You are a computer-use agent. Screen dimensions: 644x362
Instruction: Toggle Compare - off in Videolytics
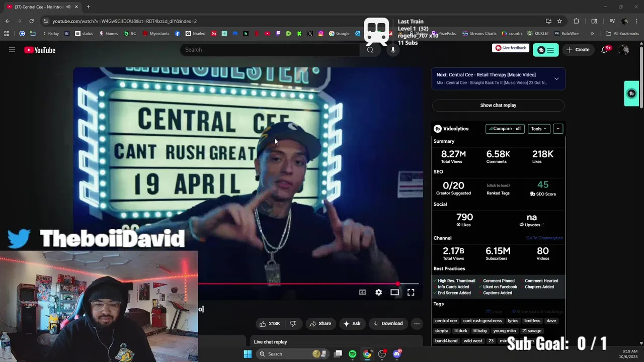coord(505,129)
